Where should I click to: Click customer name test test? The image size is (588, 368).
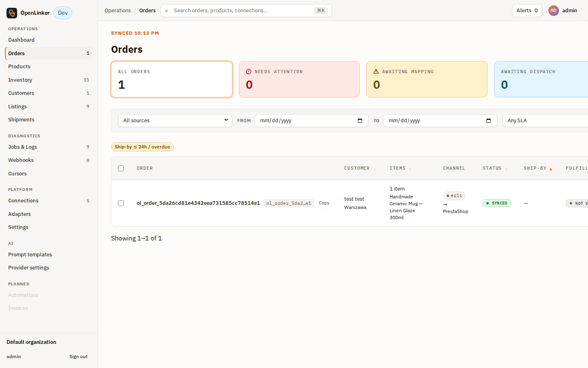(x=354, y=199)
